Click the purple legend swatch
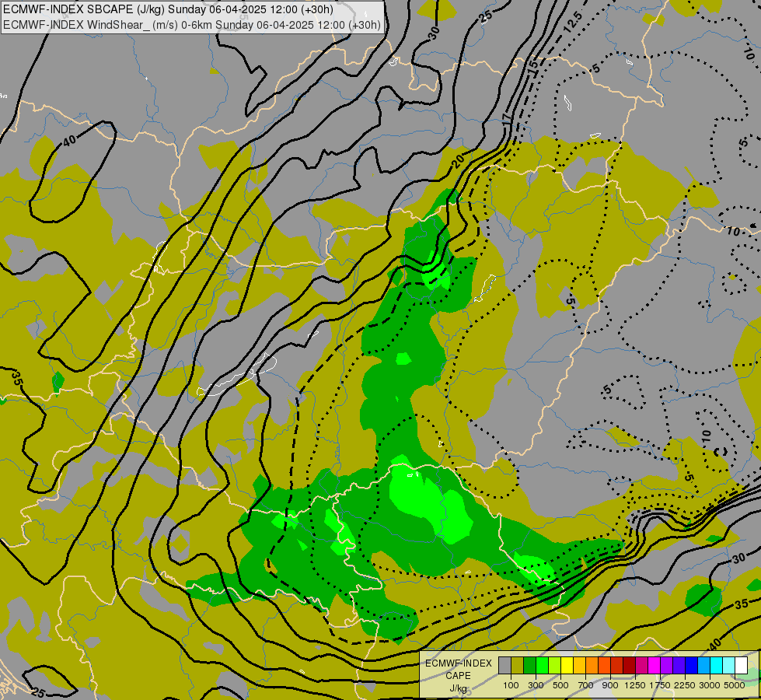761x700 pixels. coord(666,665)
